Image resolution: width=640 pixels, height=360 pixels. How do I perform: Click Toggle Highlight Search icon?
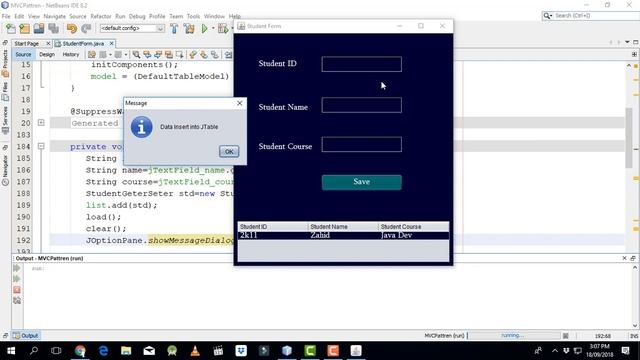tap(169, 54)
